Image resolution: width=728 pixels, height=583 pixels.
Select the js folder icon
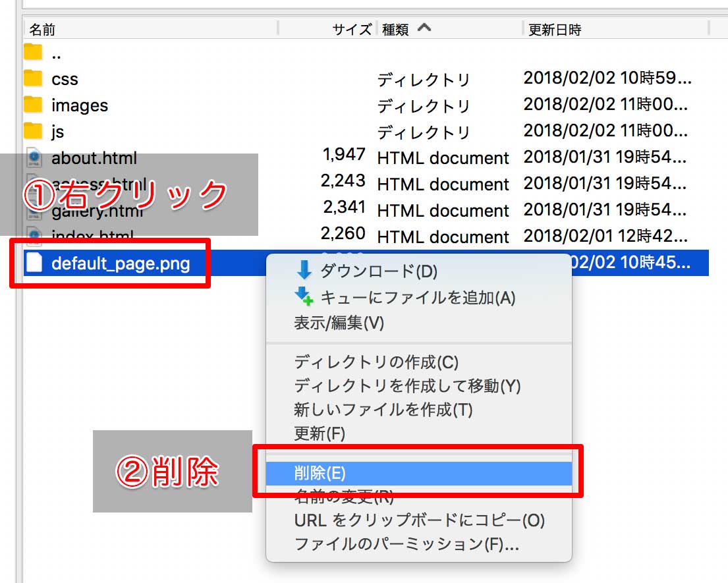click(x=33, y=131)
